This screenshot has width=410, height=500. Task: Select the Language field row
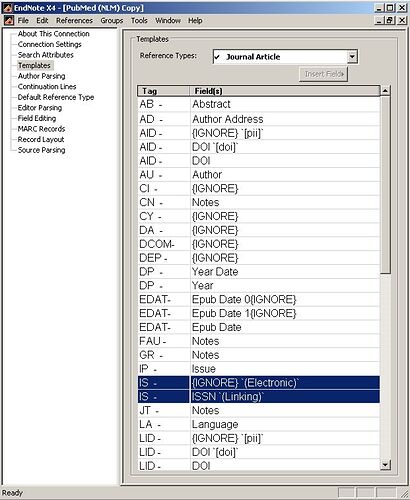pos(259,424)
